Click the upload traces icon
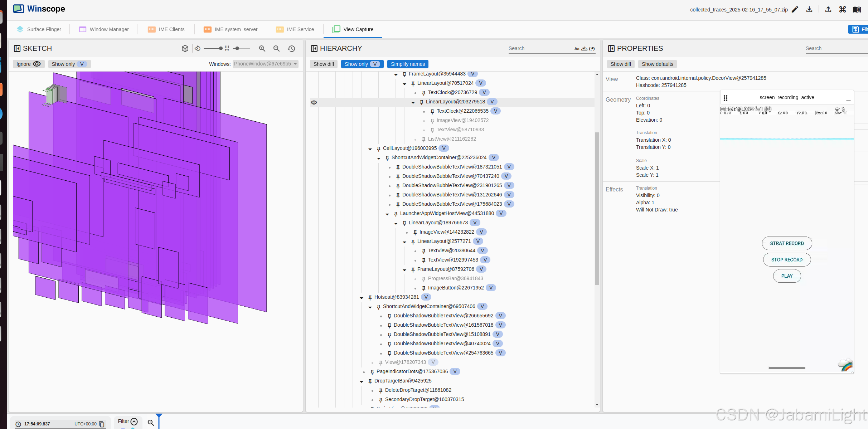 coord(828,10)
